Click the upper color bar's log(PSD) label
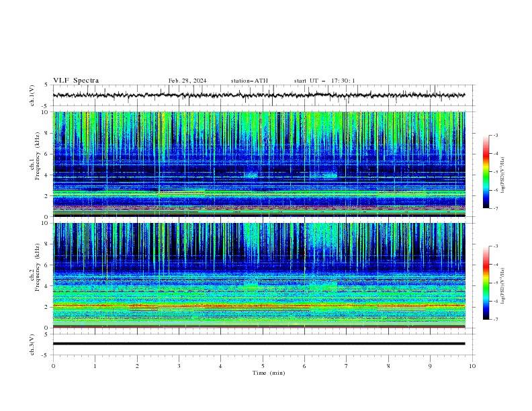Viewport: 532px width, 411px height. (503, 175)
